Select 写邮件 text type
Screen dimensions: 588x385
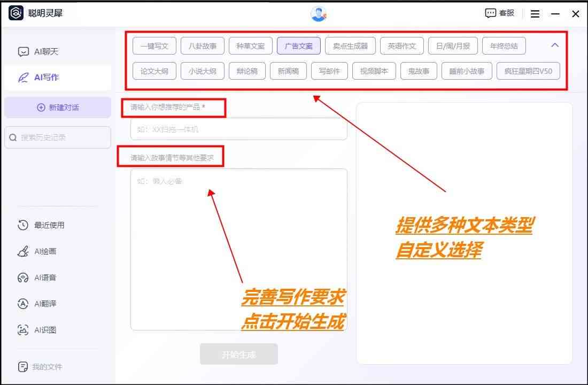click(x=329, y=71)
